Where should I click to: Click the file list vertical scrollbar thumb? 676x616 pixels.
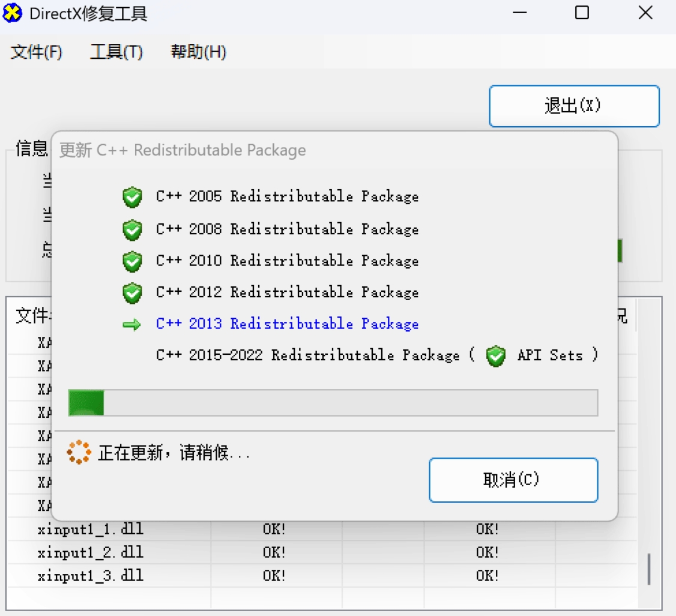[x=649, y=569]
